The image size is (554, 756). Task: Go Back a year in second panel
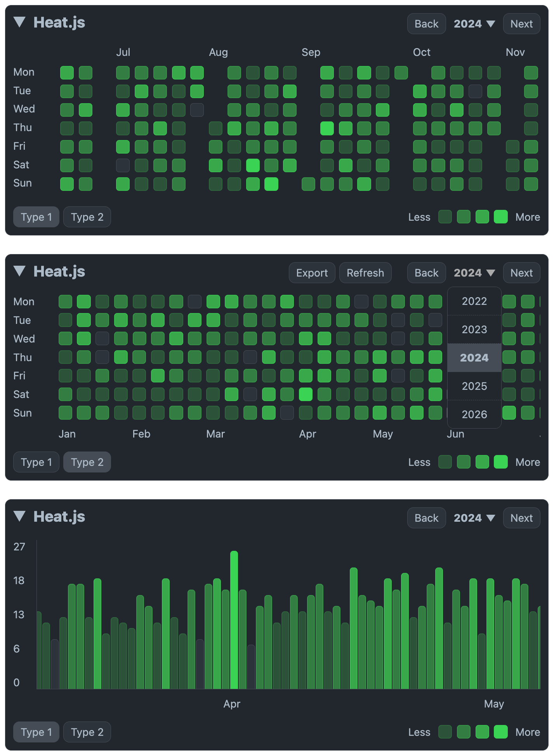426,273
